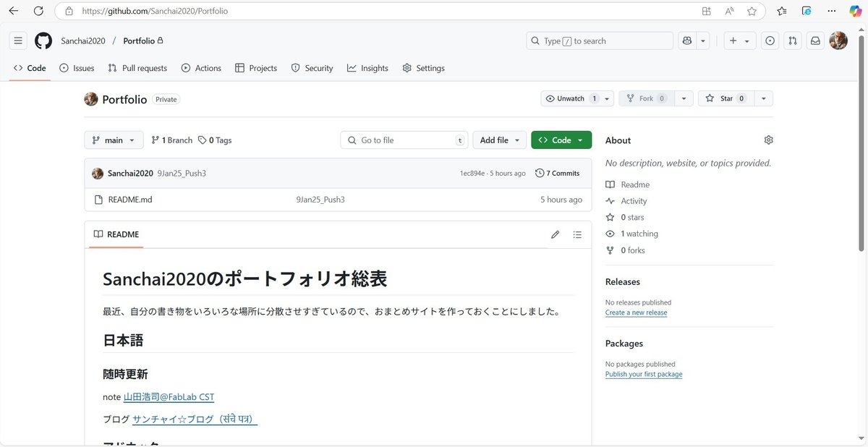Open the issues icon in top header
This screenshot has width=868, height=447.
pyautogui.click(x=770, y=41)
